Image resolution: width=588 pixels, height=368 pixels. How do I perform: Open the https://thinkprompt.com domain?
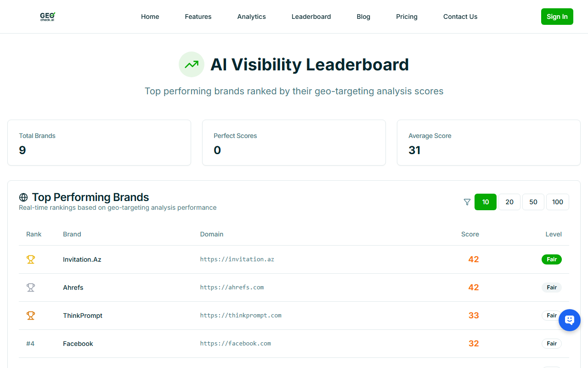241,316
